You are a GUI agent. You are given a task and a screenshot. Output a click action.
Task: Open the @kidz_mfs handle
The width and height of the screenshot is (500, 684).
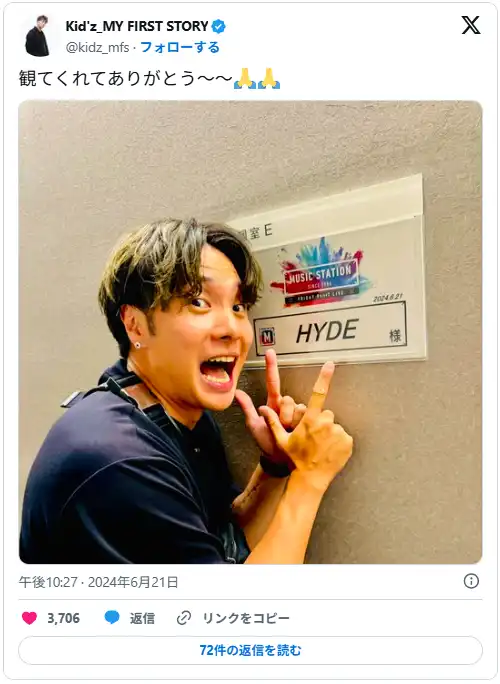(97, 47)
